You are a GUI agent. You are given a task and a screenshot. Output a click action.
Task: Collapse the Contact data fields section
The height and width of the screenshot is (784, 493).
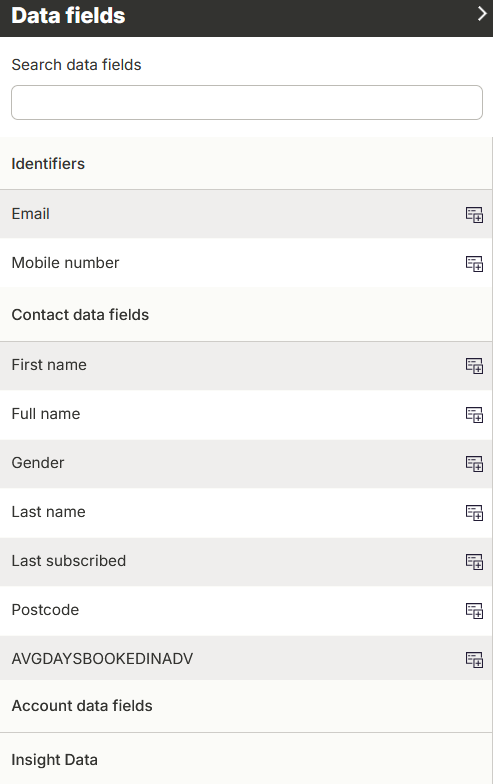coord(246,314)
